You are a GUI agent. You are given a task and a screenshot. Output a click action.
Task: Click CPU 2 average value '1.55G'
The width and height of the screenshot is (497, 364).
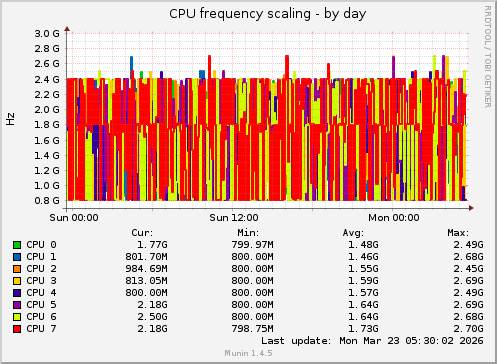click(x=363, y=269)
